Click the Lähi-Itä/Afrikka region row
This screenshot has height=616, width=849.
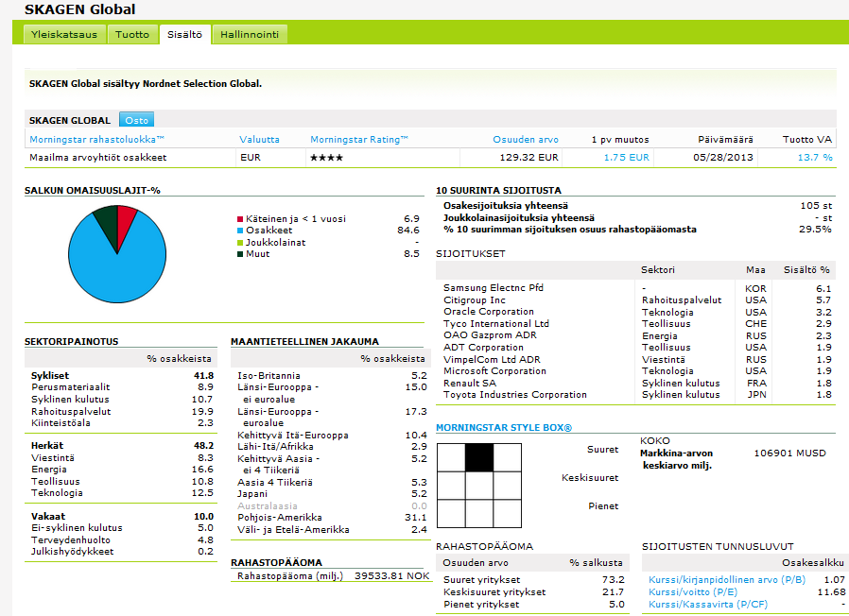332,447
